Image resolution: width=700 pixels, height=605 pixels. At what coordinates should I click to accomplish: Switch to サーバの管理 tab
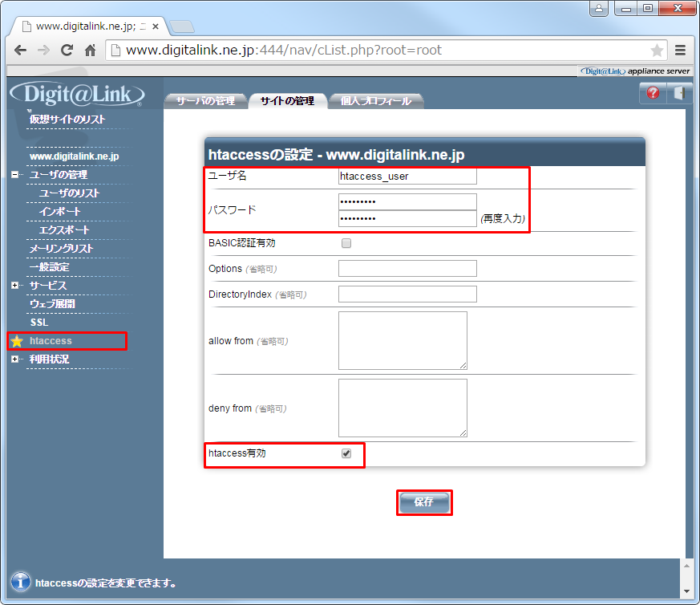205,101
